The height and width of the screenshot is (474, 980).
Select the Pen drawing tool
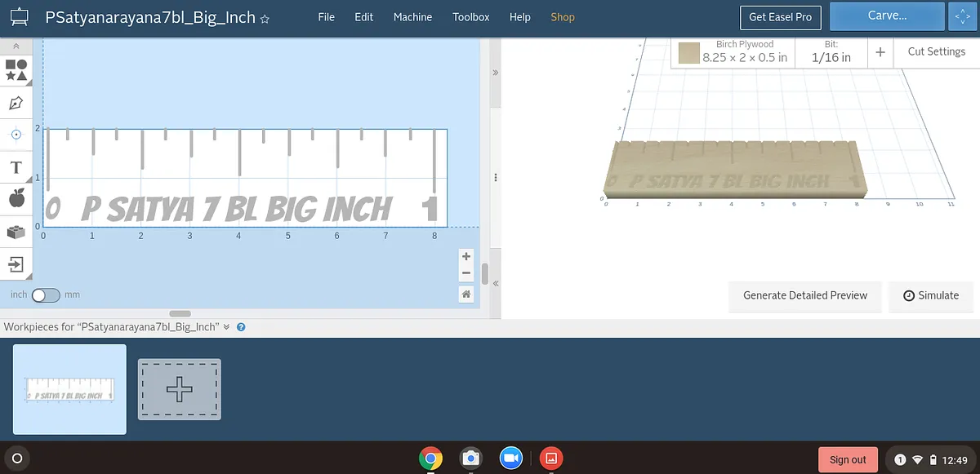click(16, 103)
